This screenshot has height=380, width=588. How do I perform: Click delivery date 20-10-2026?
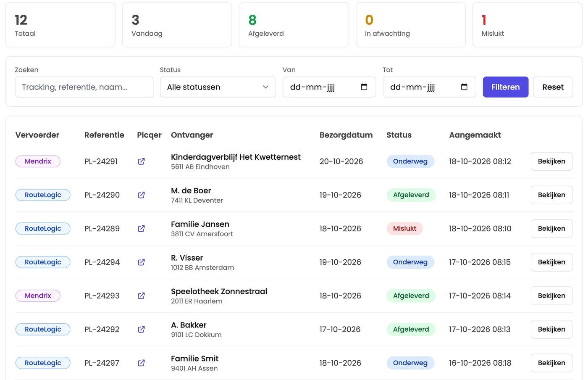341,161
